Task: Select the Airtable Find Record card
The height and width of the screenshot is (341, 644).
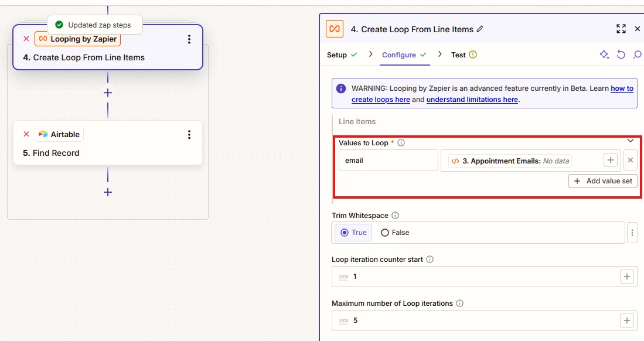Action: 108,142
